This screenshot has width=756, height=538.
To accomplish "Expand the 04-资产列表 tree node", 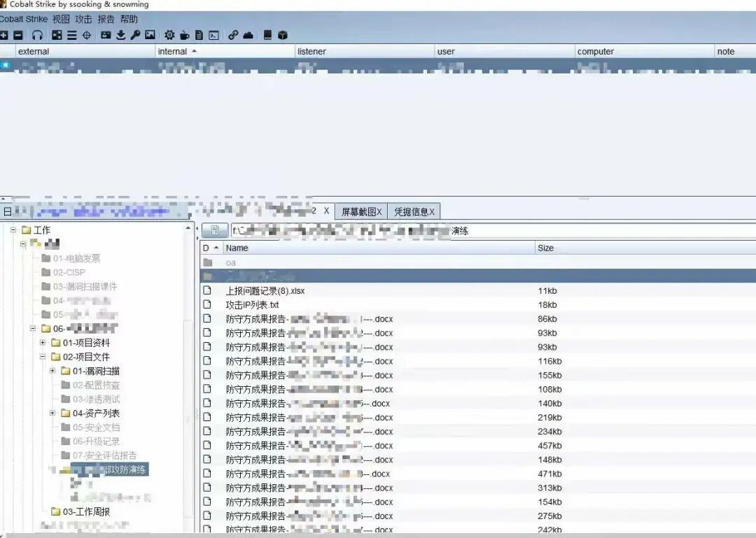I will pyautogui.click(x=52, y=413).
